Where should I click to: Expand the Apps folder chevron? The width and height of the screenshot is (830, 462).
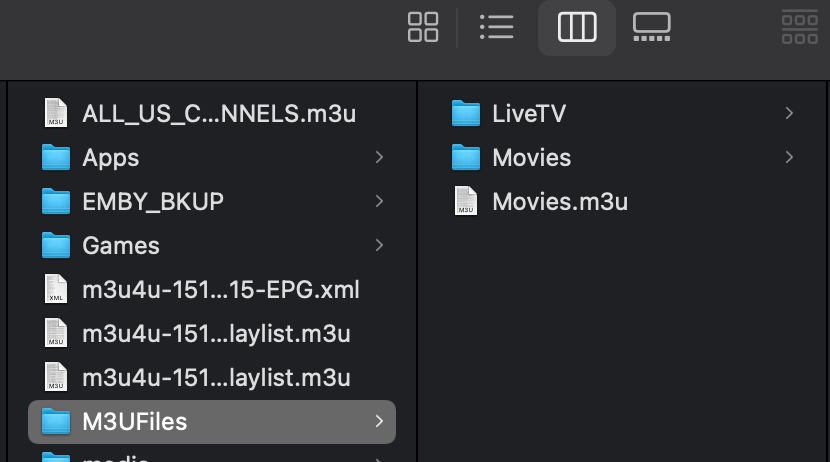tap(379, 157)
